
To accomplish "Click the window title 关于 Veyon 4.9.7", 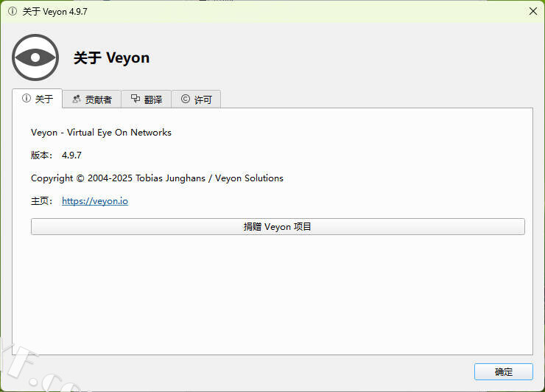I will (55, 12).
